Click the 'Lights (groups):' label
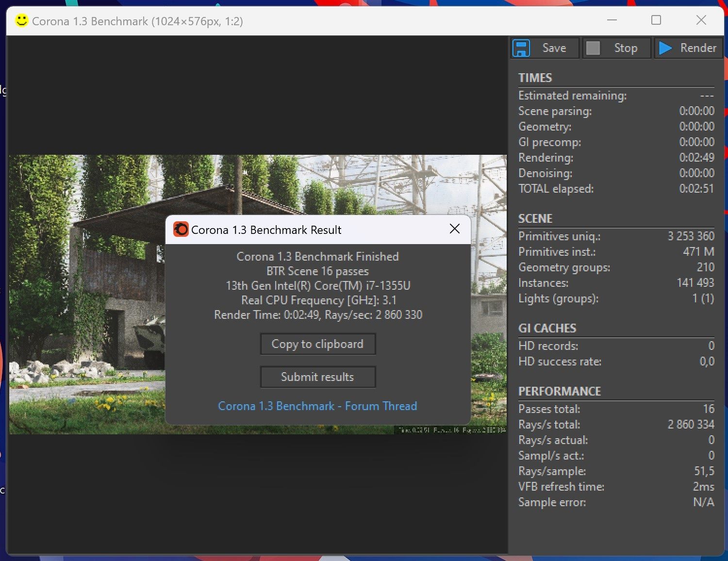Screen dimensions: 728x561 pyautogui.click(x=559, y=298)
